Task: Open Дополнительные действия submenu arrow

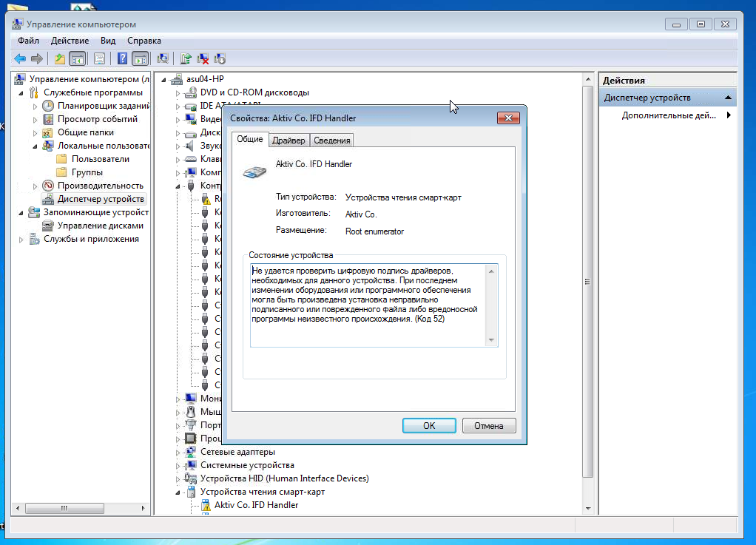Action: 729,115
